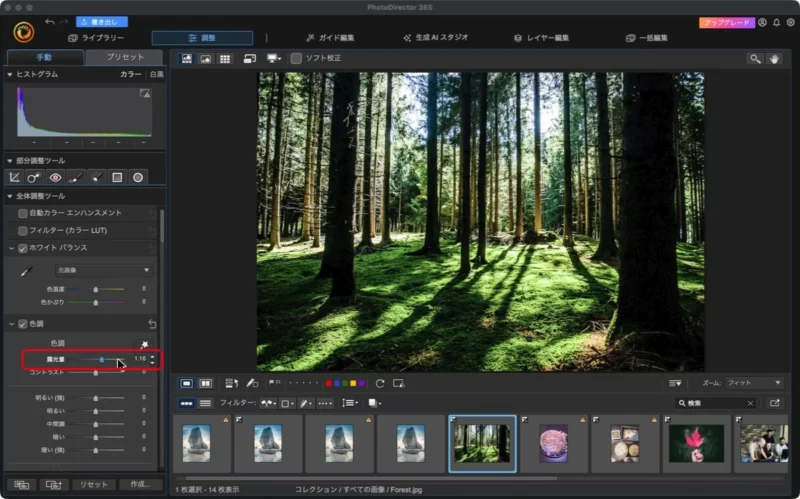Click the virtual copy icon below the photo

399,383
